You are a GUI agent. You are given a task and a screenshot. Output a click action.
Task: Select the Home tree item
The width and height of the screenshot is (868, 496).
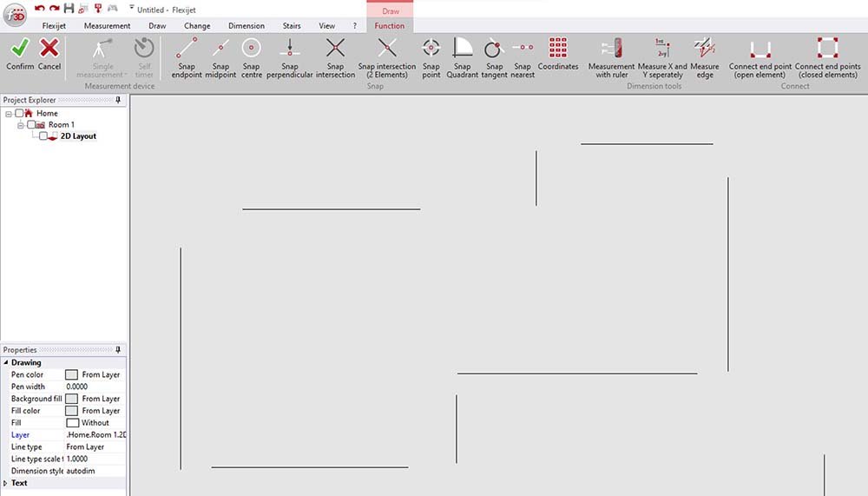click(47, 113)
